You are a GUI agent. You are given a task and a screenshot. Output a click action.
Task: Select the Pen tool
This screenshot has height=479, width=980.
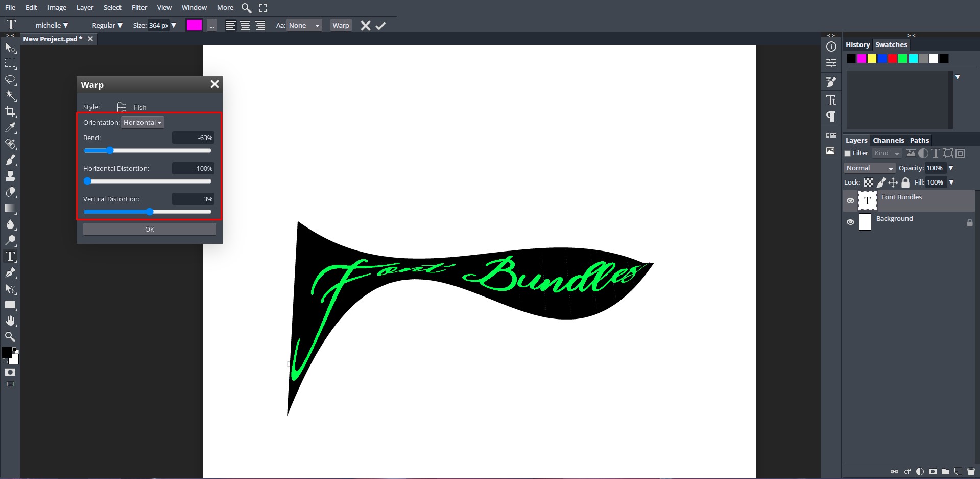pos(10,272)
